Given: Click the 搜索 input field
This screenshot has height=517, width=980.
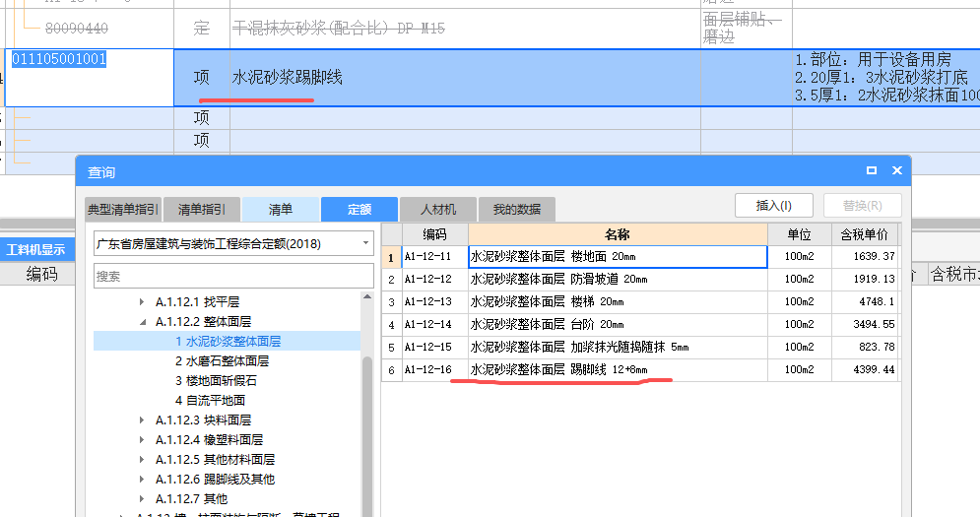Looking at the screenshot, I should click(x=233, y=277).
